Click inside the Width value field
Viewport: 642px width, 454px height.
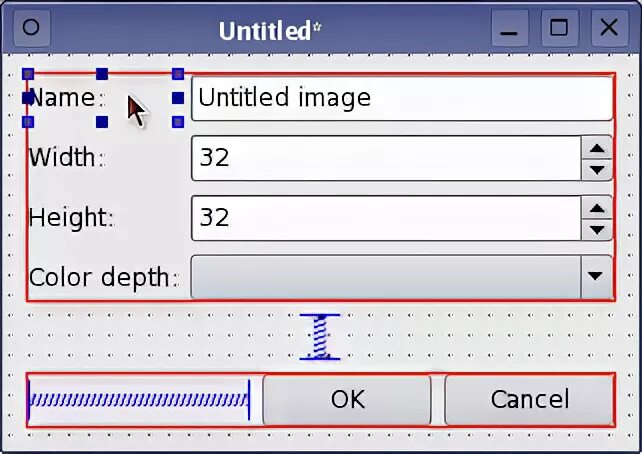(385, 158)
